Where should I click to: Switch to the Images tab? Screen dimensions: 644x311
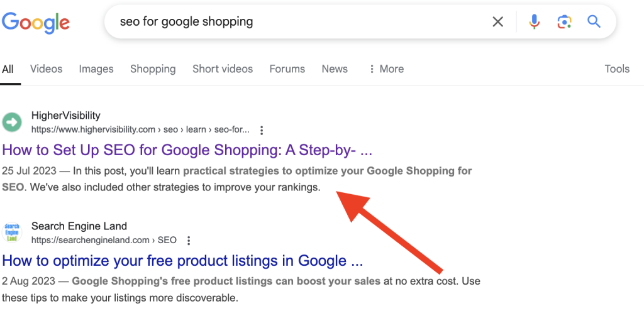click(x=96, y=69)
